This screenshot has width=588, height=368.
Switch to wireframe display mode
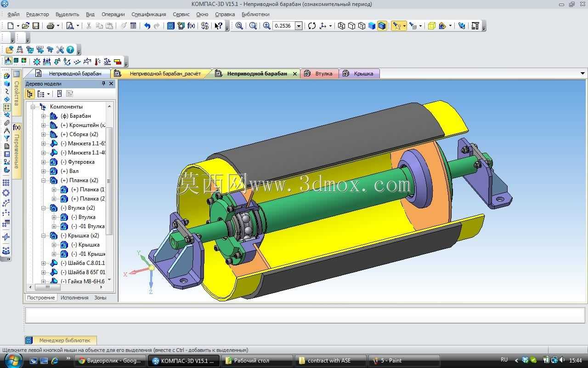(341, 26)
